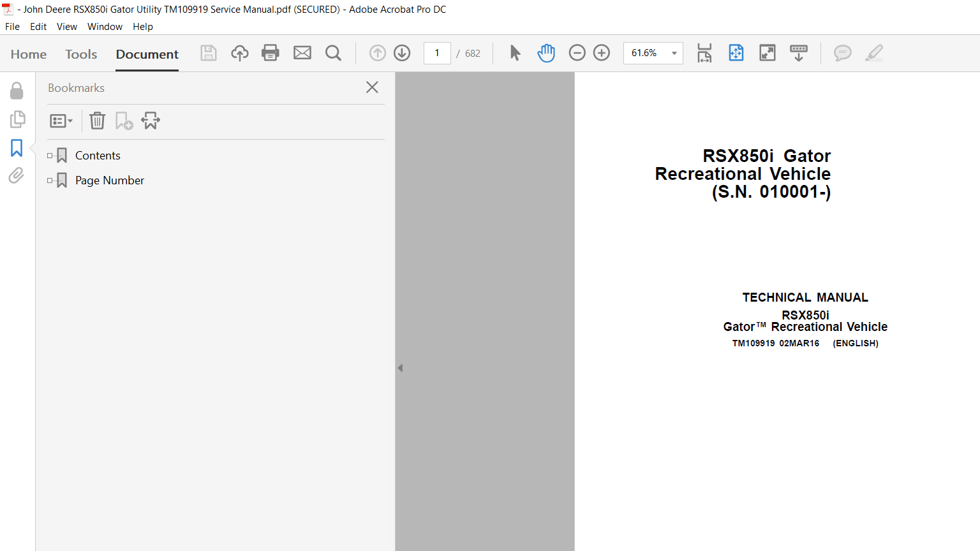Image resolution: width=980 pixels, height=551 pixels.
Task: Click the Save file icon
Action: coord(209,53)
